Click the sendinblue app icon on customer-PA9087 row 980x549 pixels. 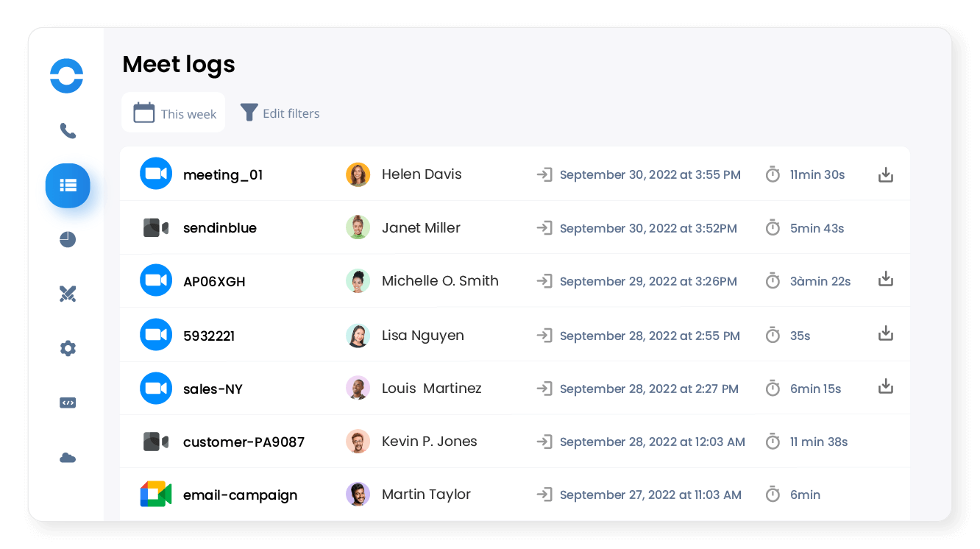pos(156,441)
